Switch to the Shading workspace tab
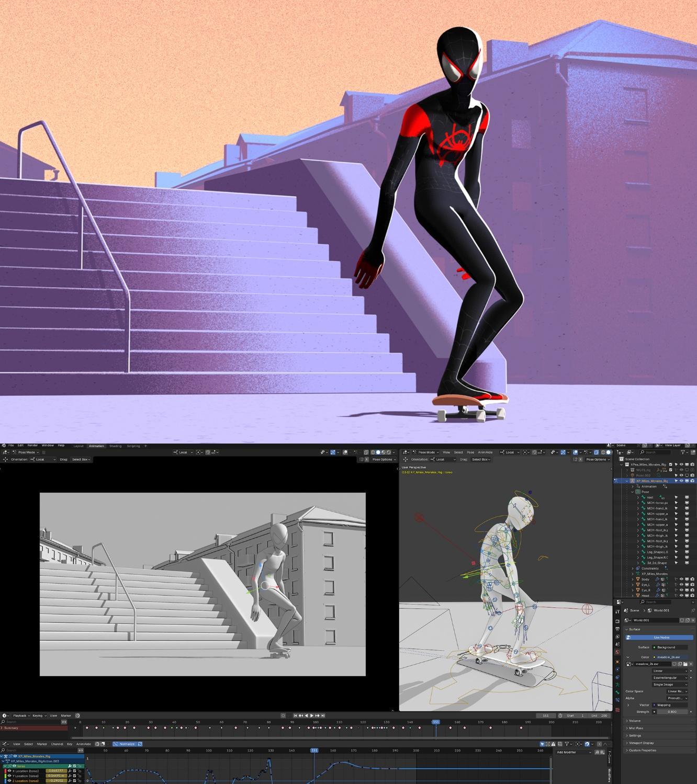 point(115,446)
